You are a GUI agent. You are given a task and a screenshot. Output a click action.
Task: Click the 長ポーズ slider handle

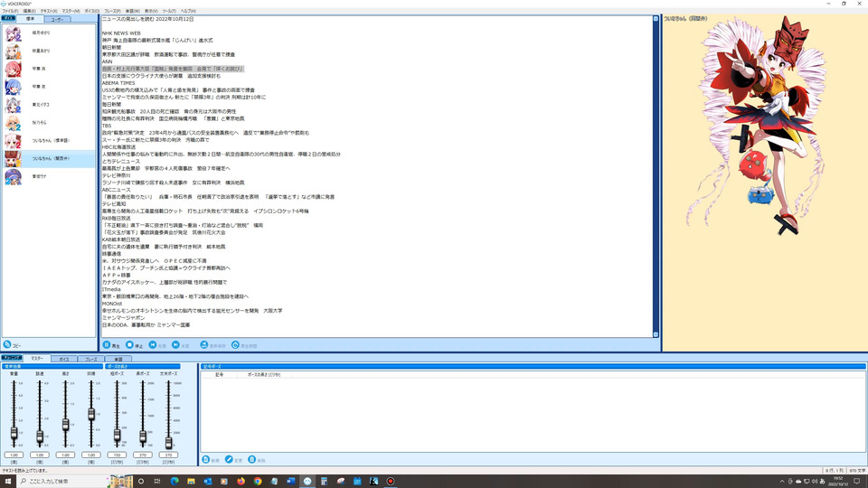[x=143, y=437]
